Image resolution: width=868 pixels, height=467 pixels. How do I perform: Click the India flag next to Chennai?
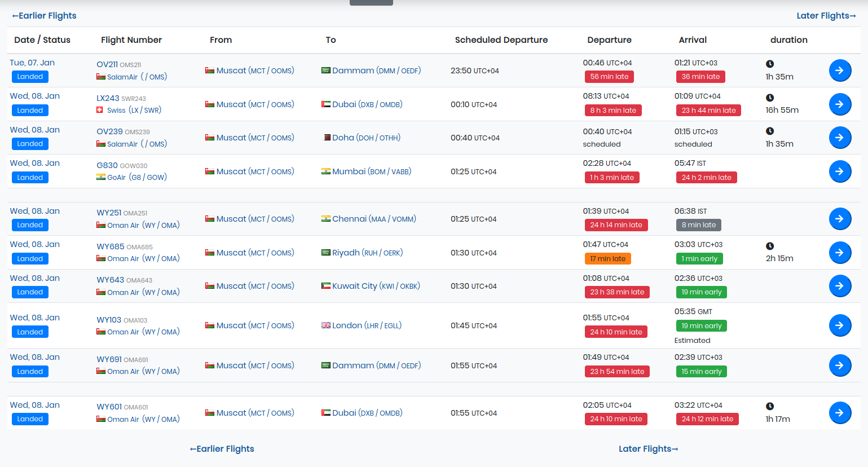point(326,219)
